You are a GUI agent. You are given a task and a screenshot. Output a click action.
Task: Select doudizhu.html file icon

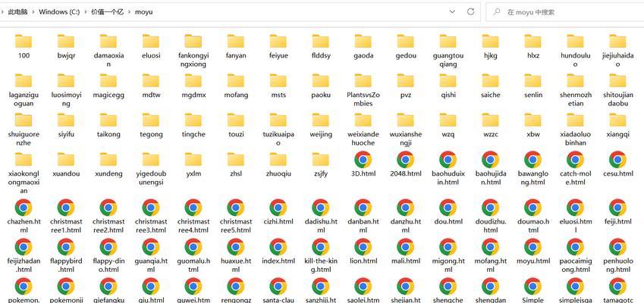coord(490,208)
